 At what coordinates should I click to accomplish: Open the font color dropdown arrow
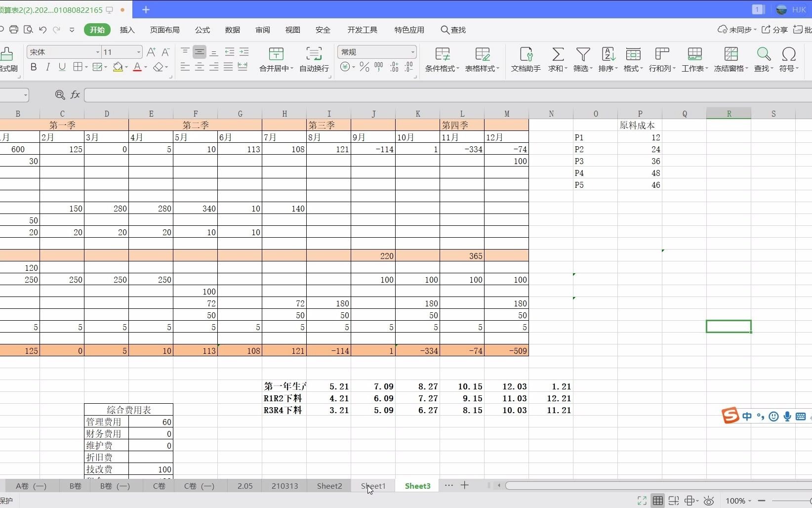(146, 67)
